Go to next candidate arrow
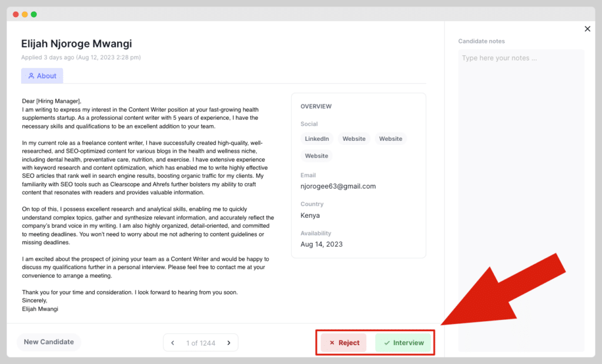Image resolution: width=602 pixels, height=364 pixels. 229,343
